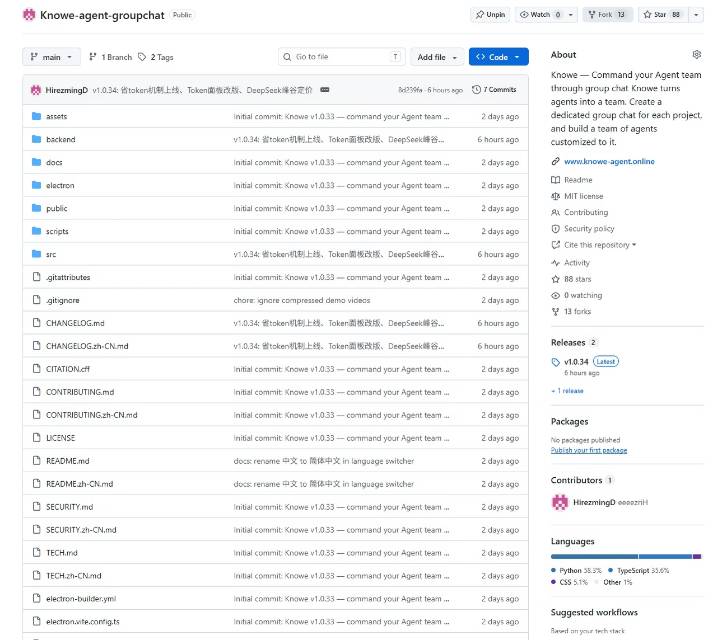Open the main branch selector dropdown
Viewport: 727px width, 640px height.
[51, 57]
